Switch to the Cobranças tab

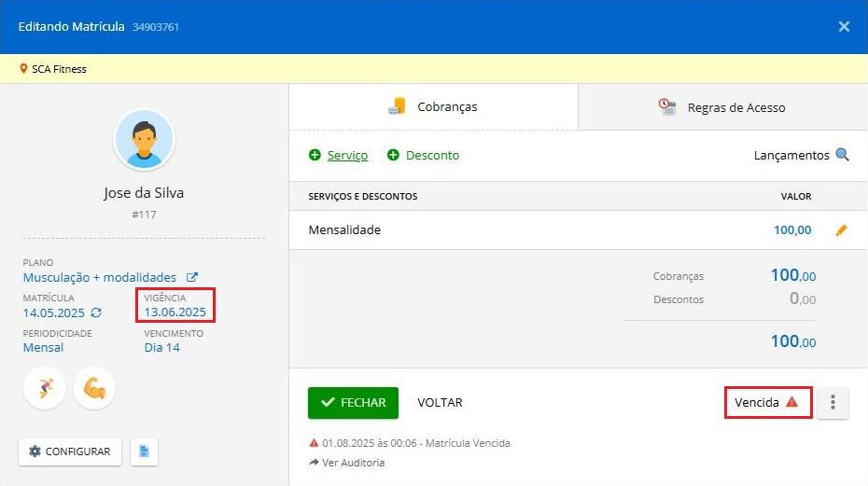[433, 107]
